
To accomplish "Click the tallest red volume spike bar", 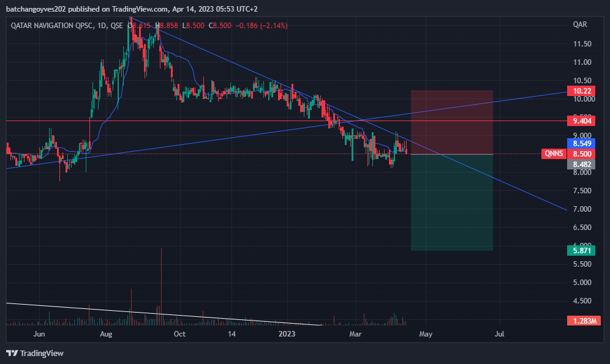I will 161,287.
